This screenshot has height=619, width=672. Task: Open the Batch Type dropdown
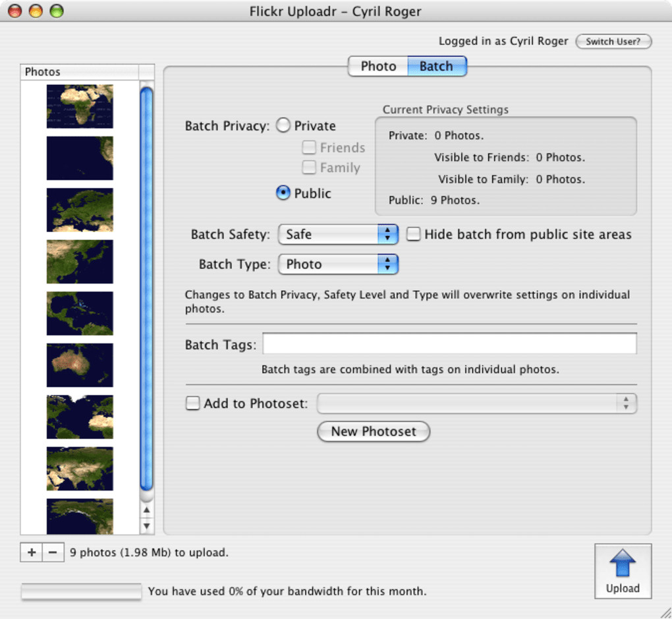(x=338, y=264)
